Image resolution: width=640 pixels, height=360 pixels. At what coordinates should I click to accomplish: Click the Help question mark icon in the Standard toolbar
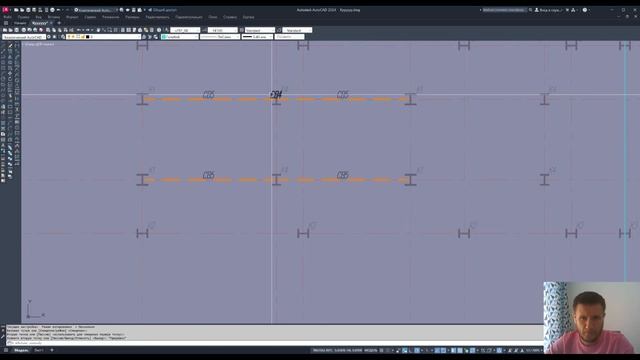pyautogui.click(x=159, y=30)
